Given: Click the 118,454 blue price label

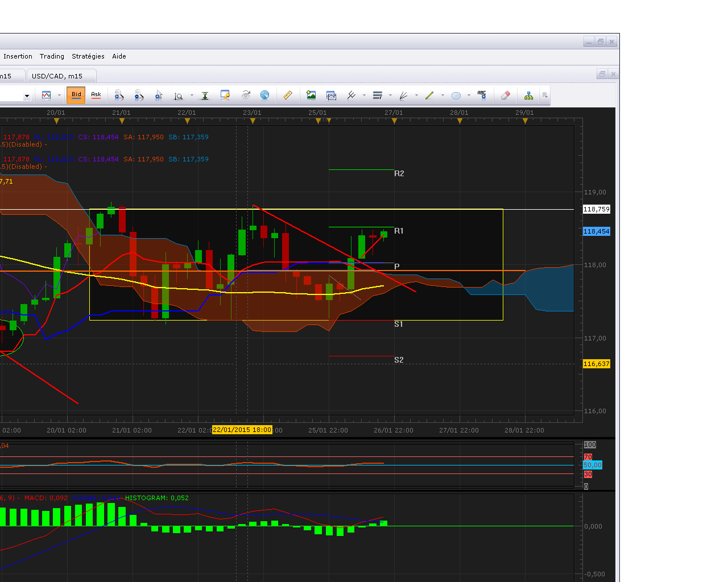Looking at the screenshot, I should tap(596, 231).
